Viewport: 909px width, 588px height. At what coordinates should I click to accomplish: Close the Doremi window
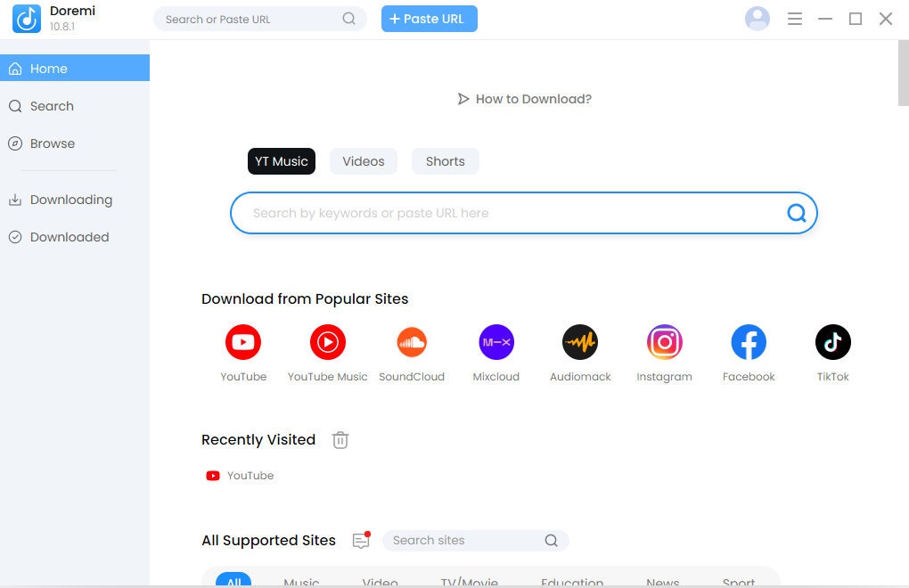885,19
